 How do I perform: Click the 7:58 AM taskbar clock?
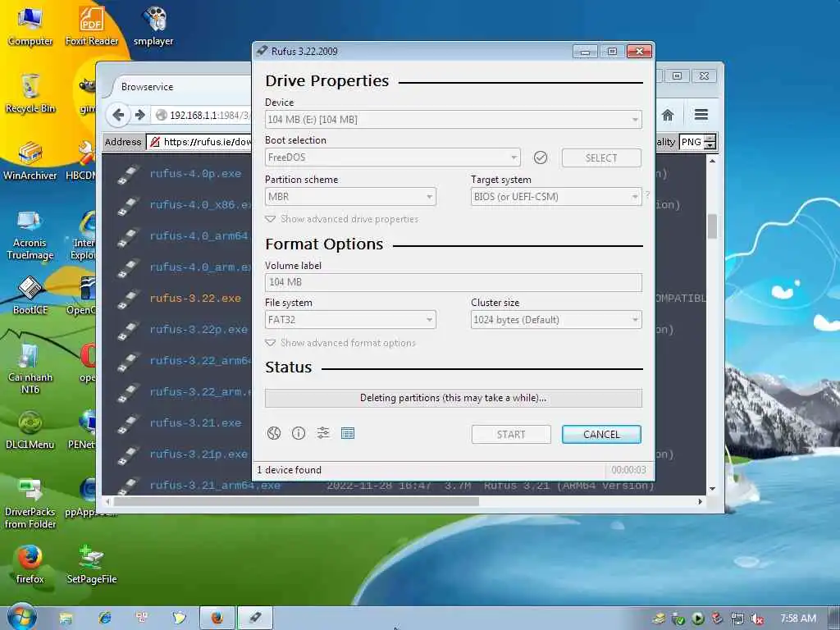pyautogui.click(x=798, y=619)
